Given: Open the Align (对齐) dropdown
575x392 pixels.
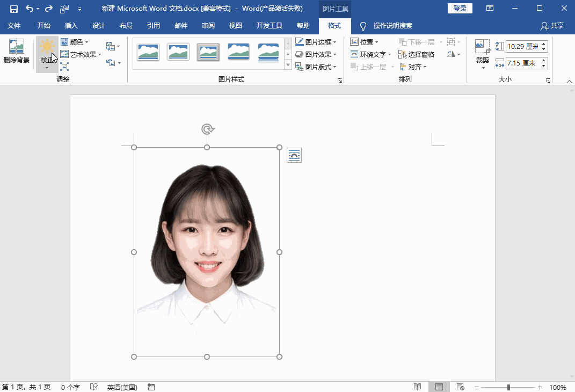Looking at the screenshot, I should coord(413,67).
